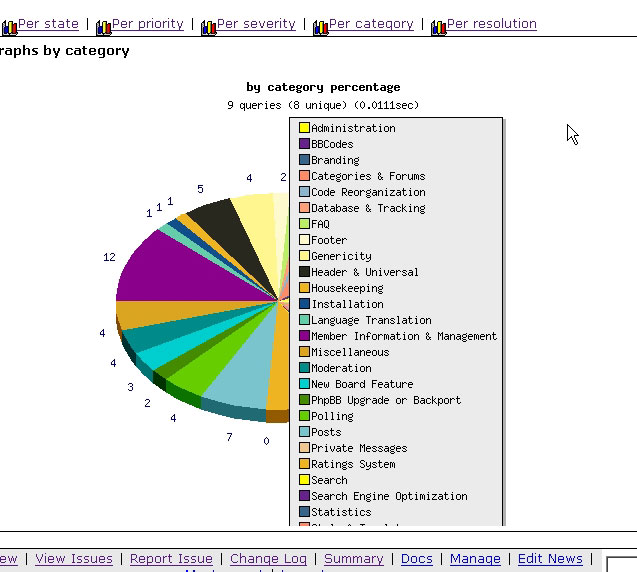Image resolution: width=637 pixels, height=572 pixels.
Task: Open the Per resolution graph link
Action: click(x=491, y=24)
